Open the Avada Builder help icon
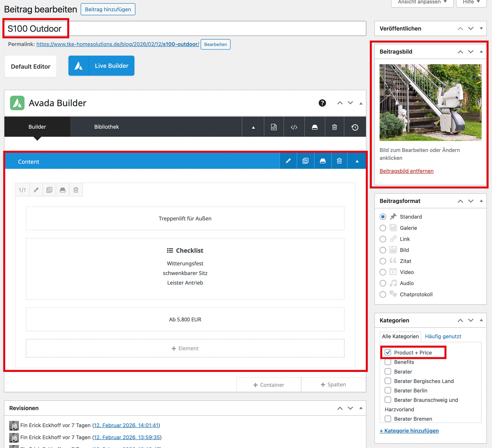Screen dimensions: 492x448 click(x=322, y=103)
